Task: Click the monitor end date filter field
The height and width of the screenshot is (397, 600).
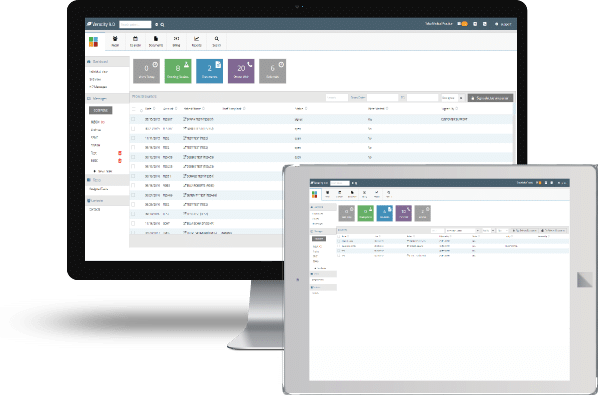Action: (x=422, y=98)
